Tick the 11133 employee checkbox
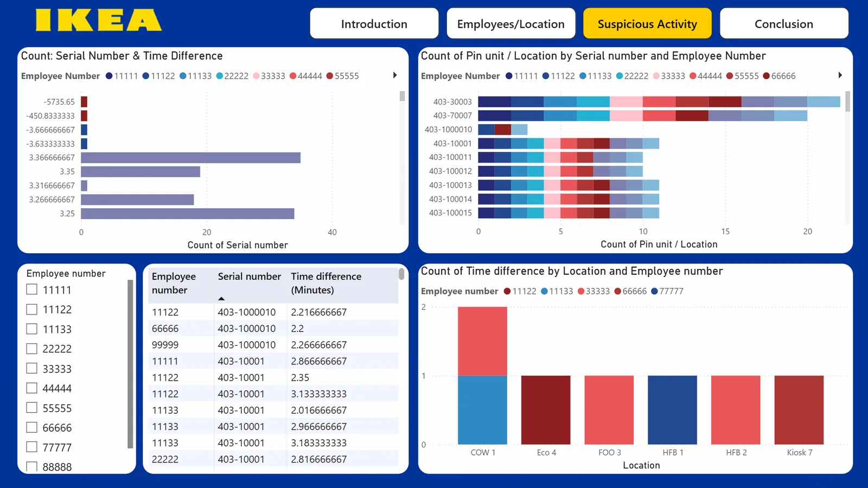This screenshot has height=488, width=868. coord(32,329)
